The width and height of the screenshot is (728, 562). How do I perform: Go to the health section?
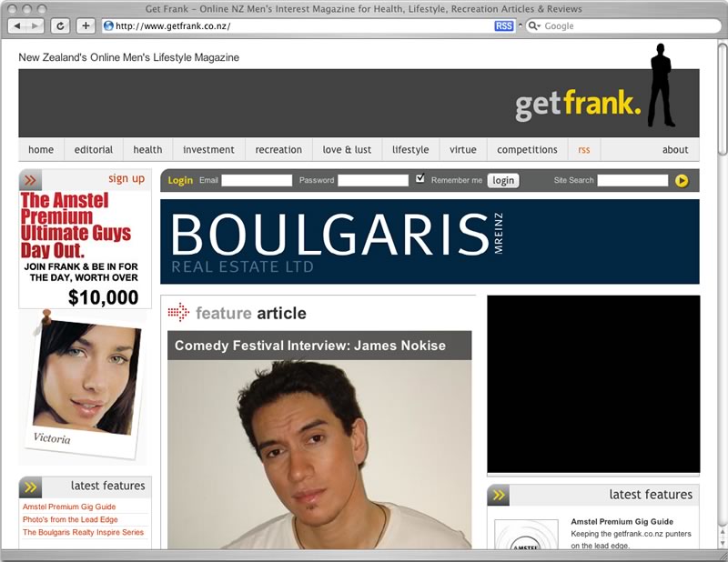pyautogui.click(x=147, y=149)
